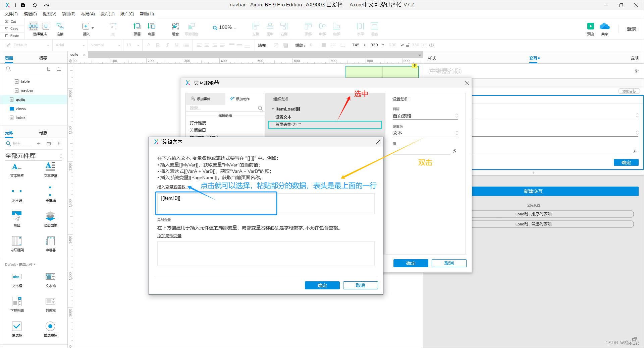Click the 添加局部变量 link
The height and width of the screenshot is (348, 644).
tap(169, 236)
